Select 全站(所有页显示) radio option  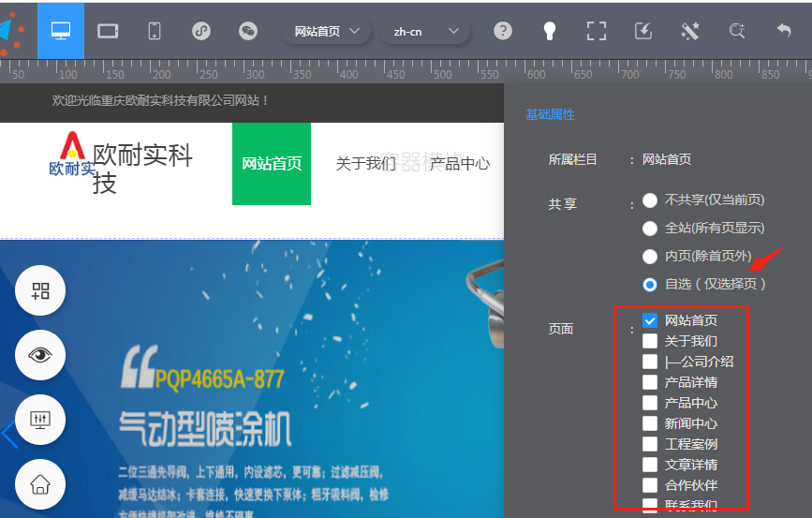point(650,229)
